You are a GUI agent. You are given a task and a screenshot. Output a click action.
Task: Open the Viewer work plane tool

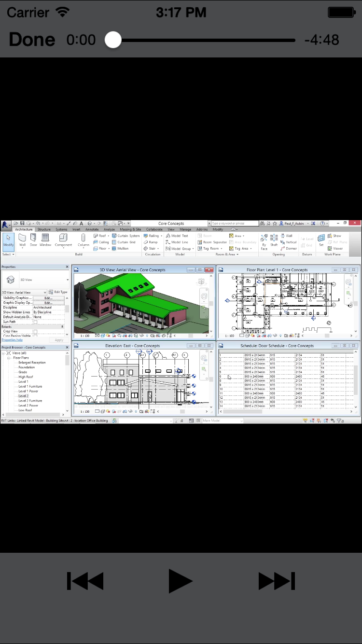click(335, 249)
